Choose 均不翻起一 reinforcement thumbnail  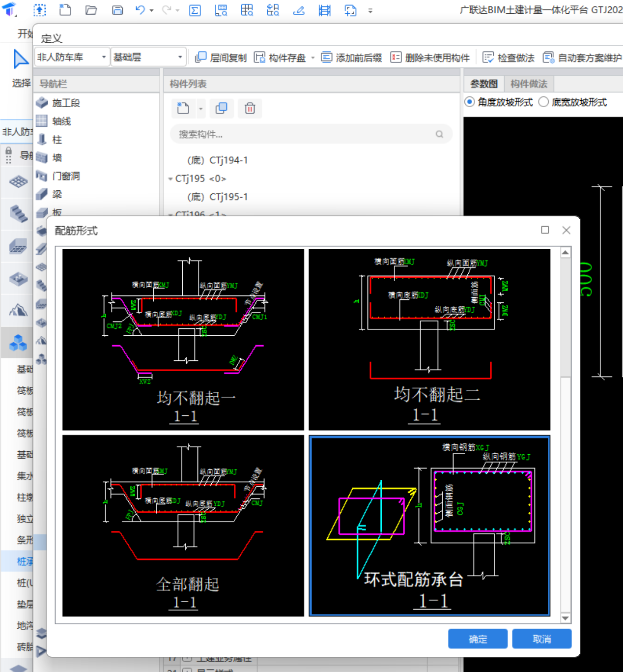click(183, 340)
